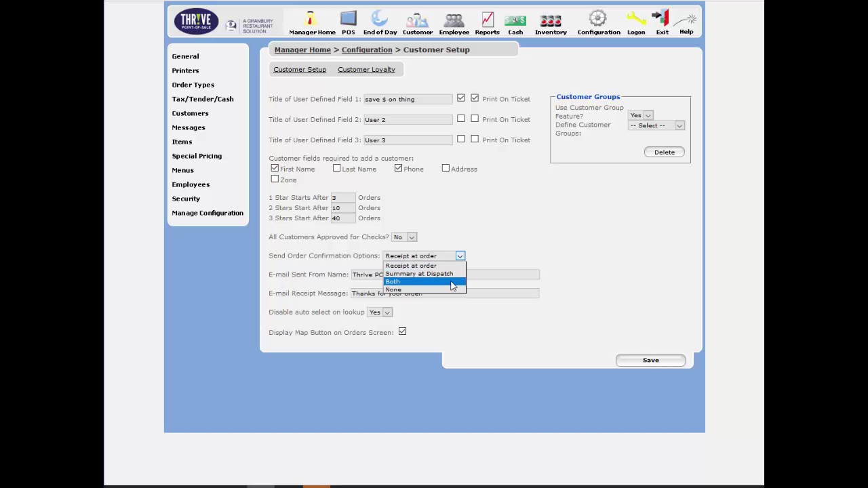Uncheck the Phone required field checkbox

click(398, 168)
